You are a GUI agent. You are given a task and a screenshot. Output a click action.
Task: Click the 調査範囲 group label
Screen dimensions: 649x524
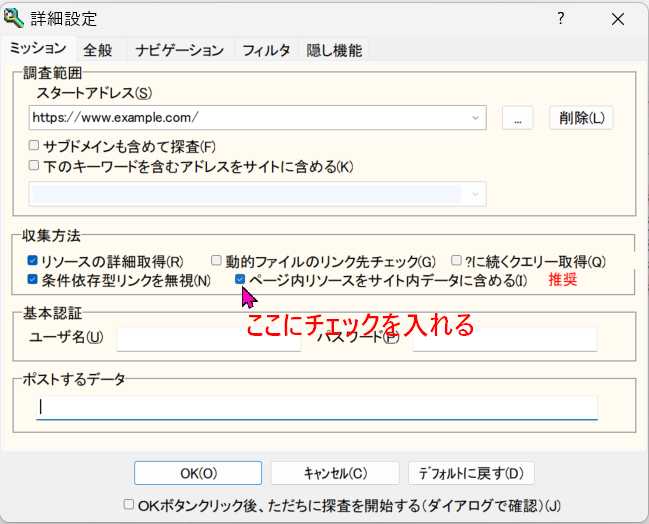pyautogui.click(x=53, y=73)
